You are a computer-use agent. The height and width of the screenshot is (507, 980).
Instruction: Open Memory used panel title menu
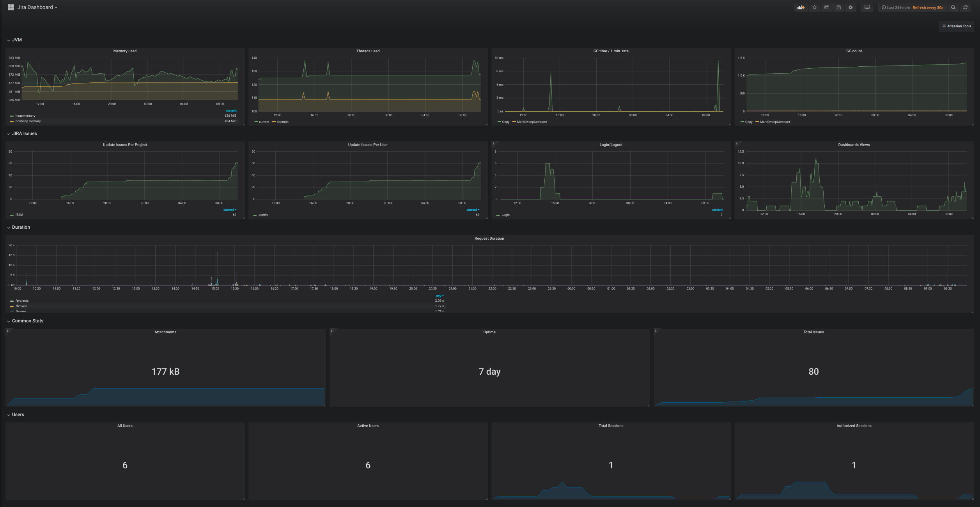click(x=125, y=51)
